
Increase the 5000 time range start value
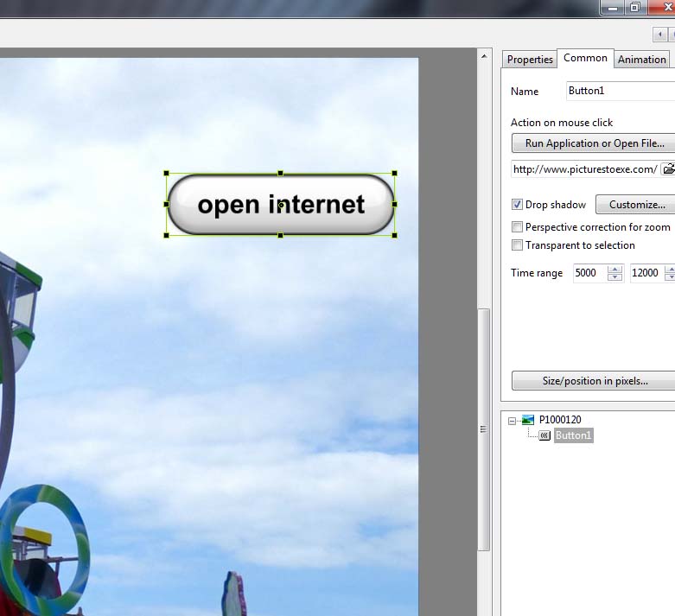pos(615,269)
